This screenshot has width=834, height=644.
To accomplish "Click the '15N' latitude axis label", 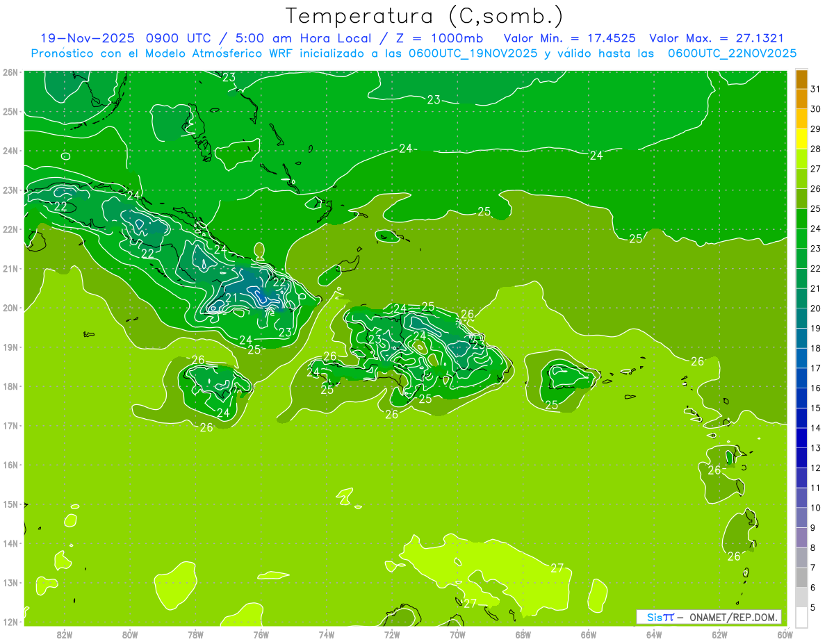I will point(11,504).
